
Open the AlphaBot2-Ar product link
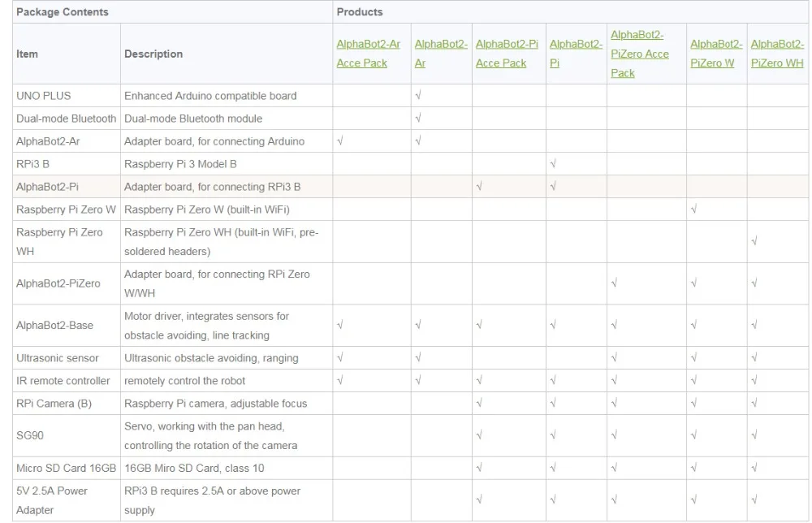tap(441, 54)
